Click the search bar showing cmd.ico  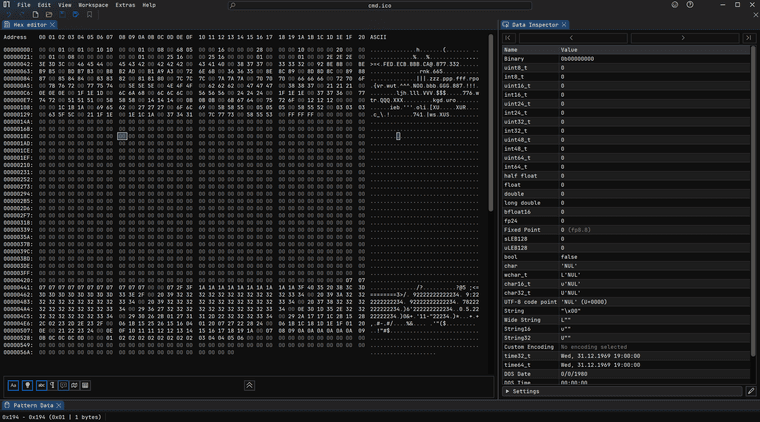click(x=380, y=5)
